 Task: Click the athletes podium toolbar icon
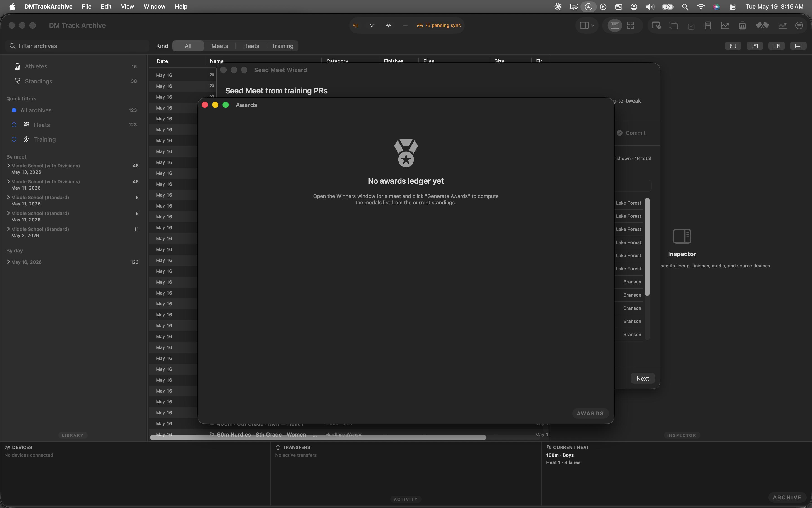pos(742,26)
